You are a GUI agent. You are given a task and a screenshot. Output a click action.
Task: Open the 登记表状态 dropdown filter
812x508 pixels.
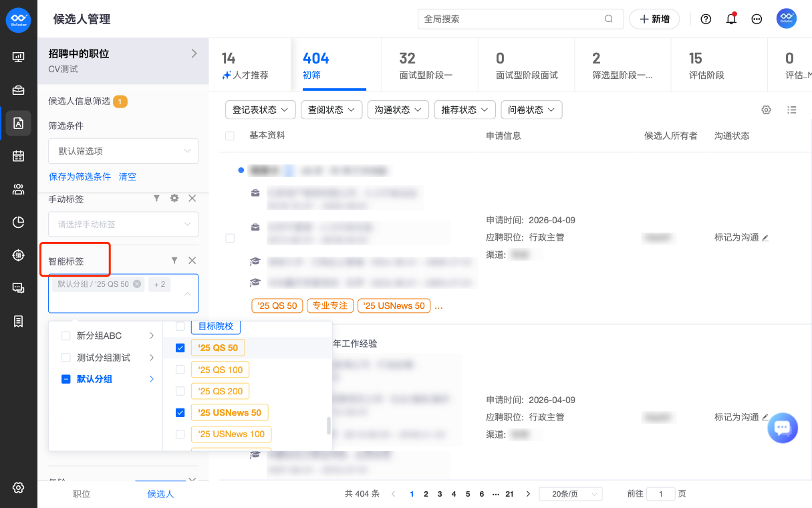(261, 110)
